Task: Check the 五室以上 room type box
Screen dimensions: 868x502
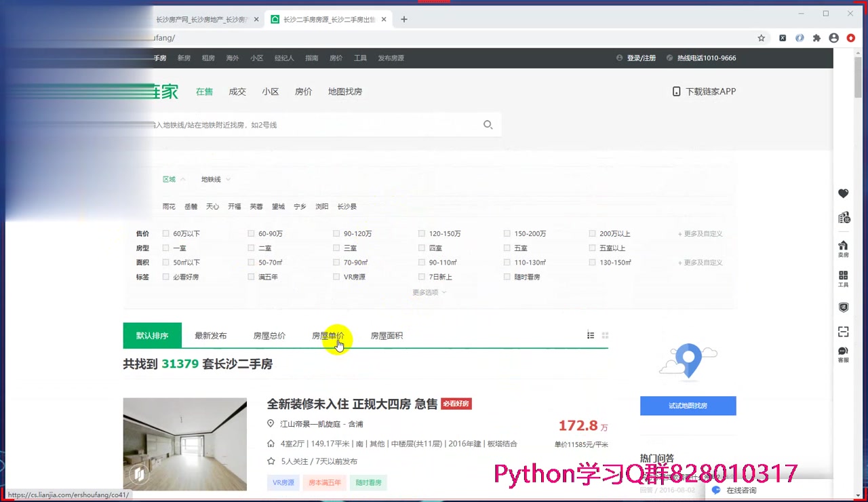Action: point(592,248)
